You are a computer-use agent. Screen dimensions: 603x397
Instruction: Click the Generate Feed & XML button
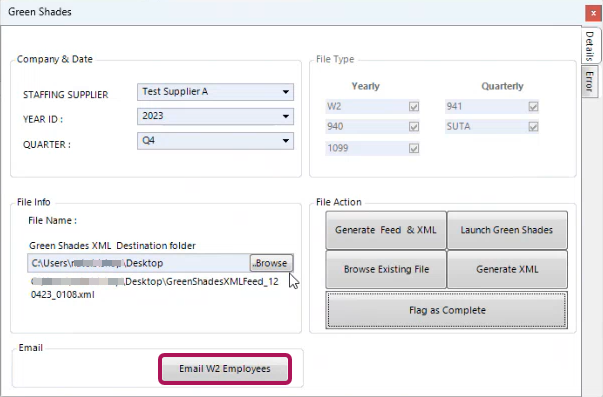(386, 230)
